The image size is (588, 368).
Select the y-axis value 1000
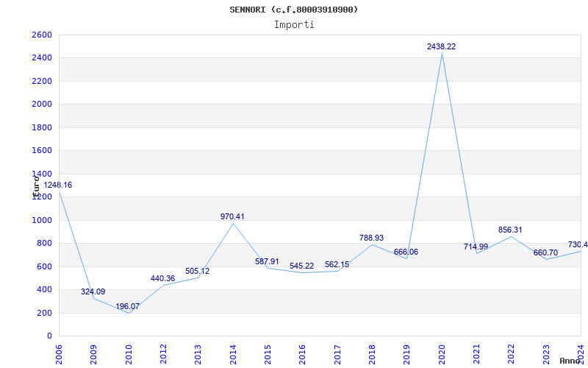[42, 220]
